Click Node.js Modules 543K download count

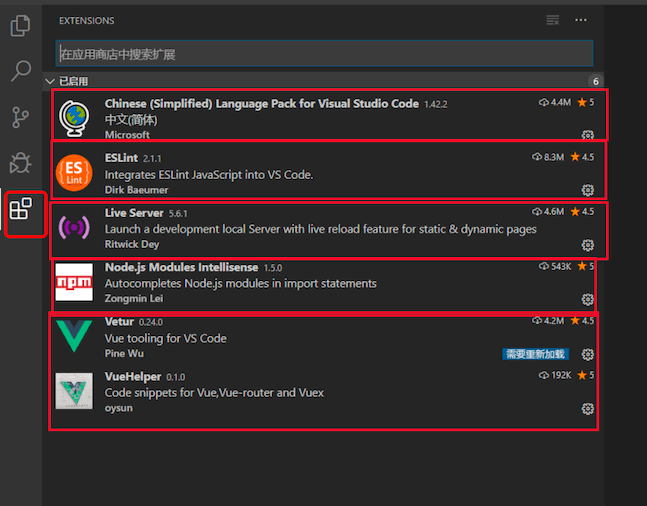pyautogui.click(x=555, y=267)
